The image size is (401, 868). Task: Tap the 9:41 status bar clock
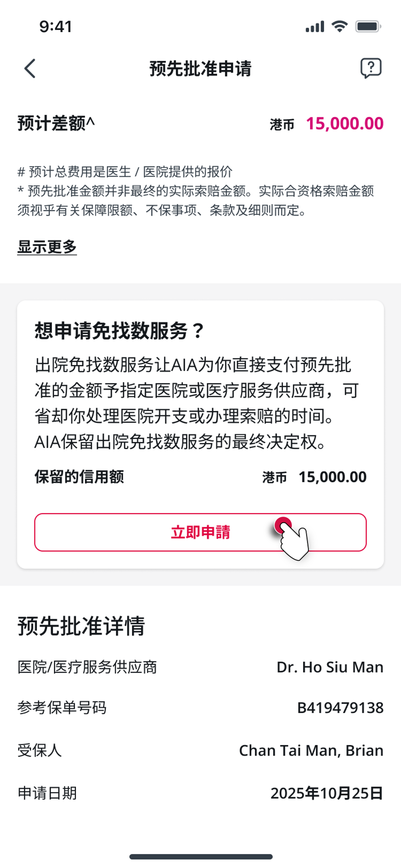point(56,27)
